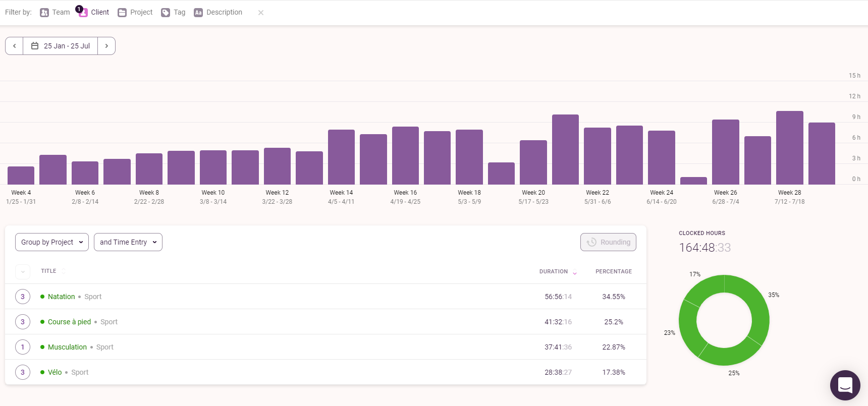Screen dimensions: 868x406
Task: Clear filters with the X icon
Action: pos(261,13)
